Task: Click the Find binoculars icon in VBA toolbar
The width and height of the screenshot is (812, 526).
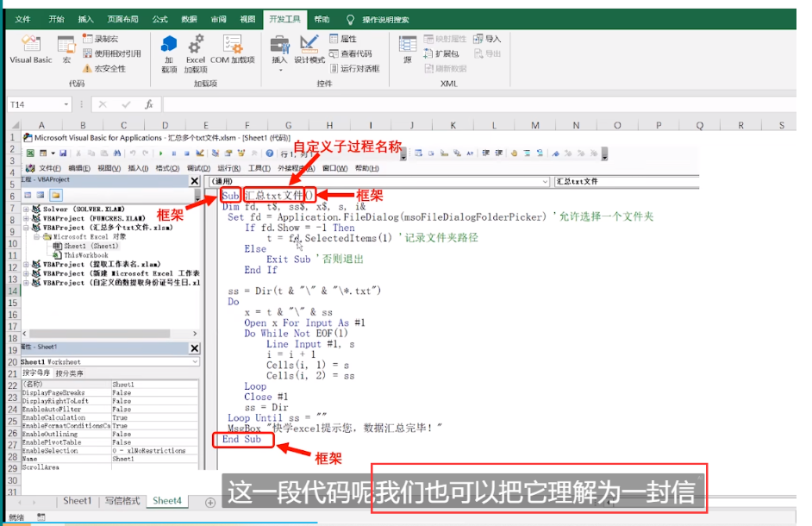Action: (117, 153)
